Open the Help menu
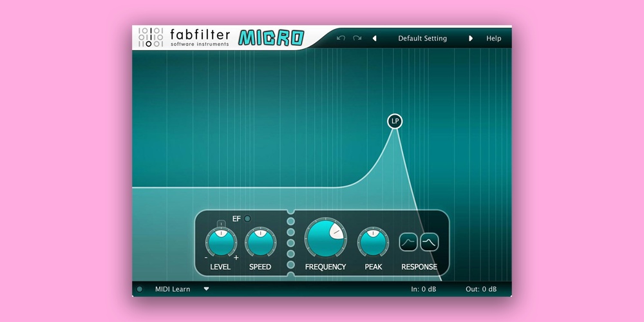Image resolution: width=644 pixels, height=322 pixels. point(493,39)
